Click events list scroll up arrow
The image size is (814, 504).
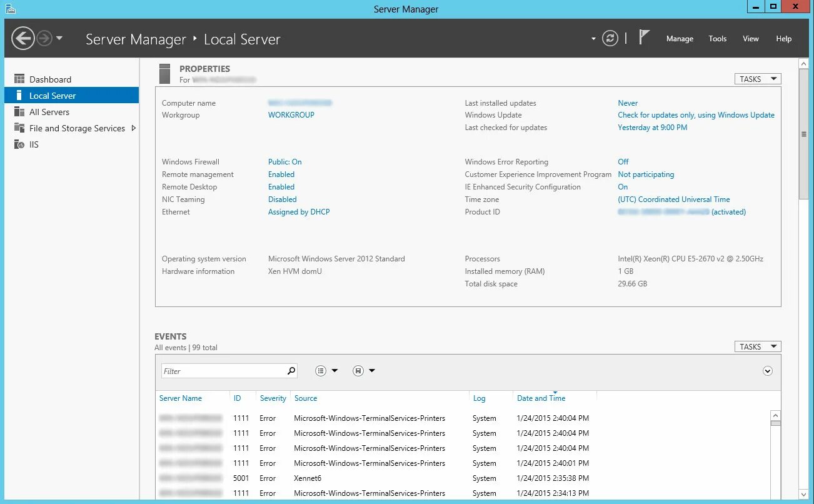(775, 415)
